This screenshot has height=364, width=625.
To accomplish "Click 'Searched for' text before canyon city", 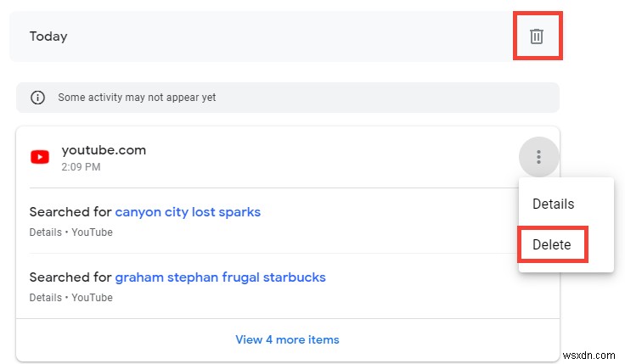I will click(x=70, y=212).
